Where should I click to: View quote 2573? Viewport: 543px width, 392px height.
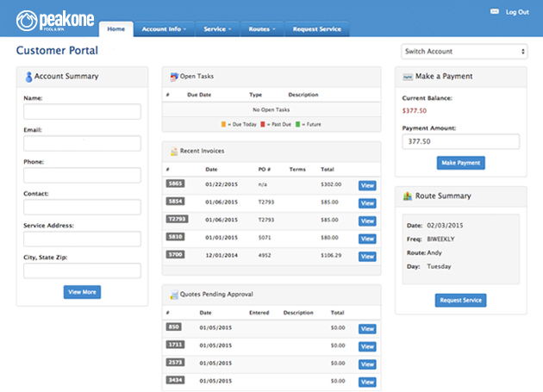(367, 364)
